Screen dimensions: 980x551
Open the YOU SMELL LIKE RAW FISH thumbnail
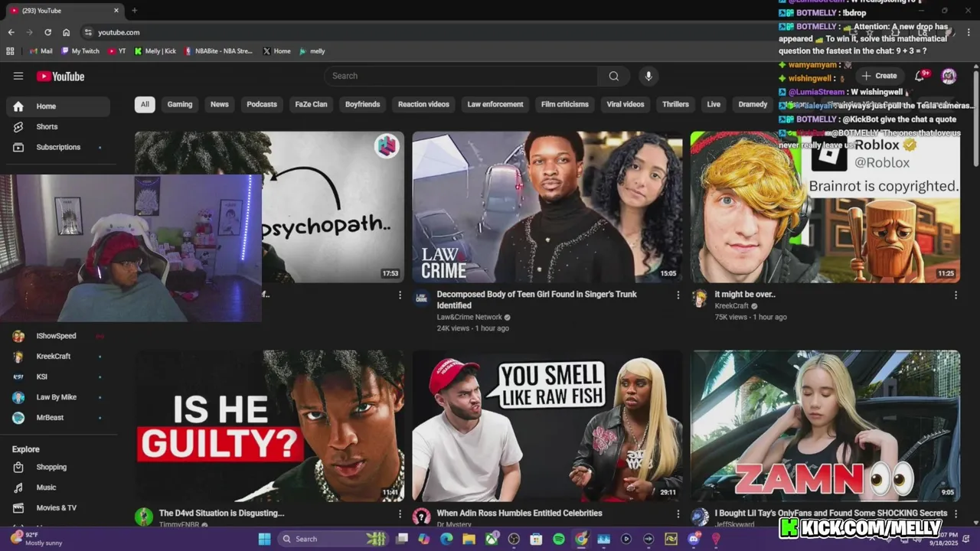(x=547, y=425)
